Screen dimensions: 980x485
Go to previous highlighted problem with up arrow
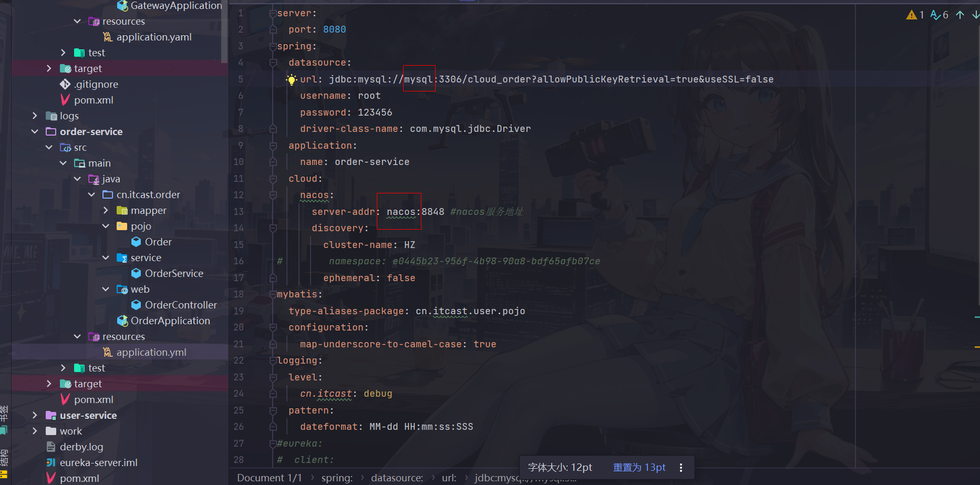[960, 15]
